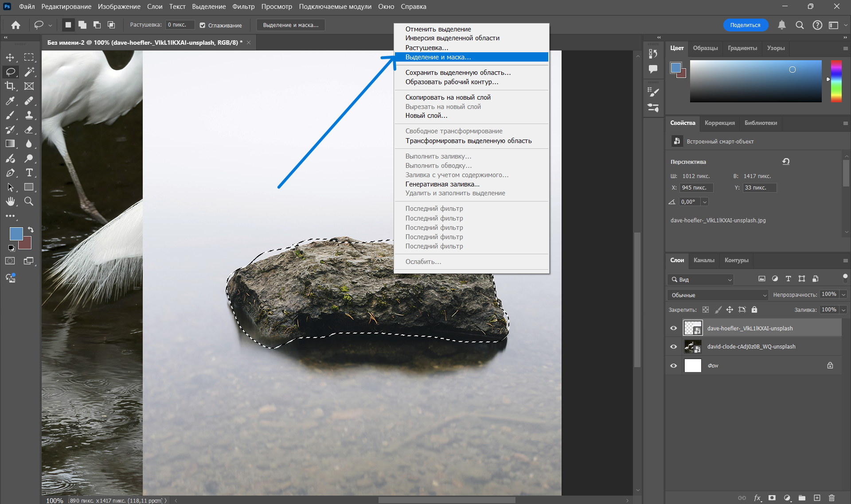This screenshot has width=851, height=504.
Task: Click the Поделиться button
Action: pos(746,25)
